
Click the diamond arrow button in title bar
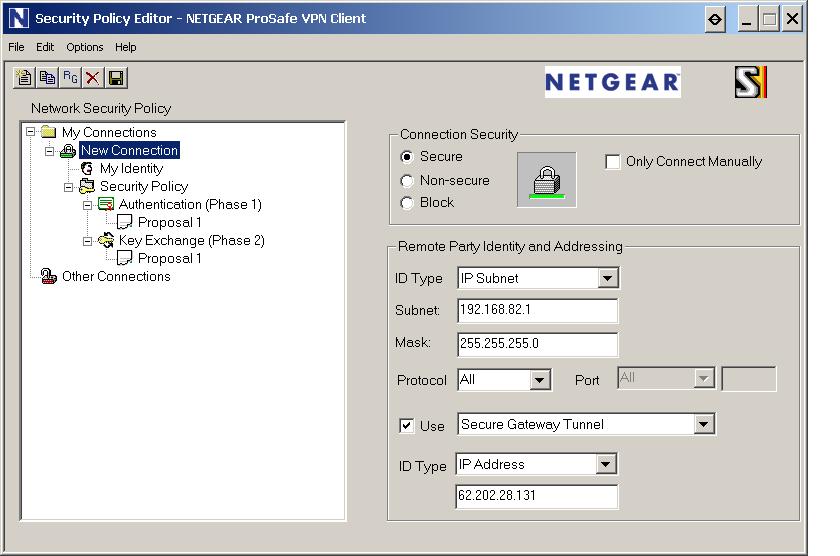click(x=715, y=19)
